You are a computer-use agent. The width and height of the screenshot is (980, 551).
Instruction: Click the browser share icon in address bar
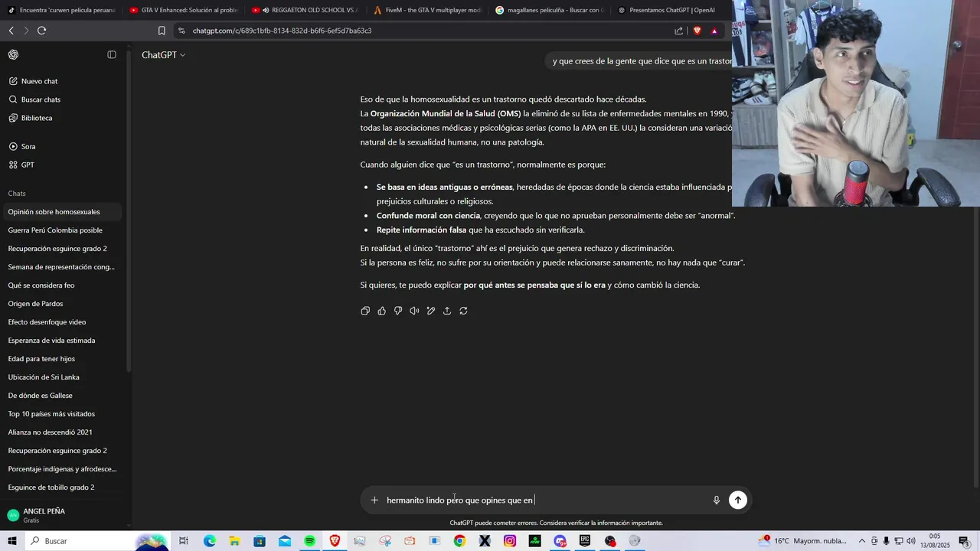click(679, 31)
